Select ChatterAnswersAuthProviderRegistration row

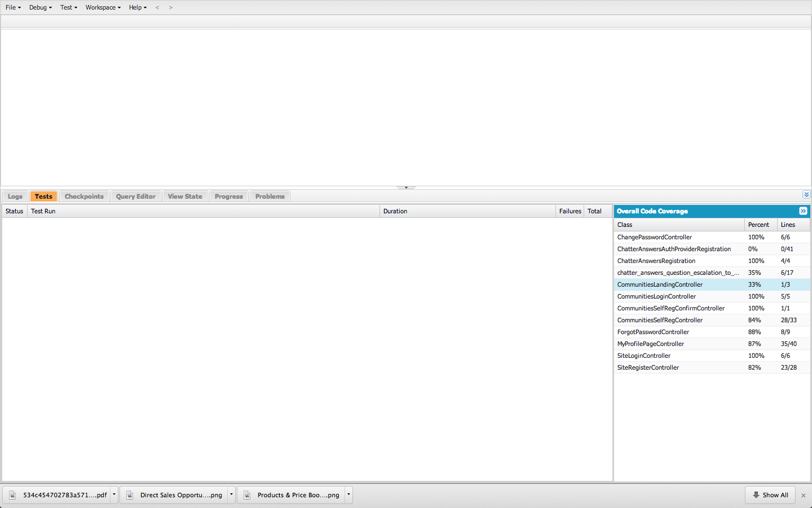click(712, 249)
